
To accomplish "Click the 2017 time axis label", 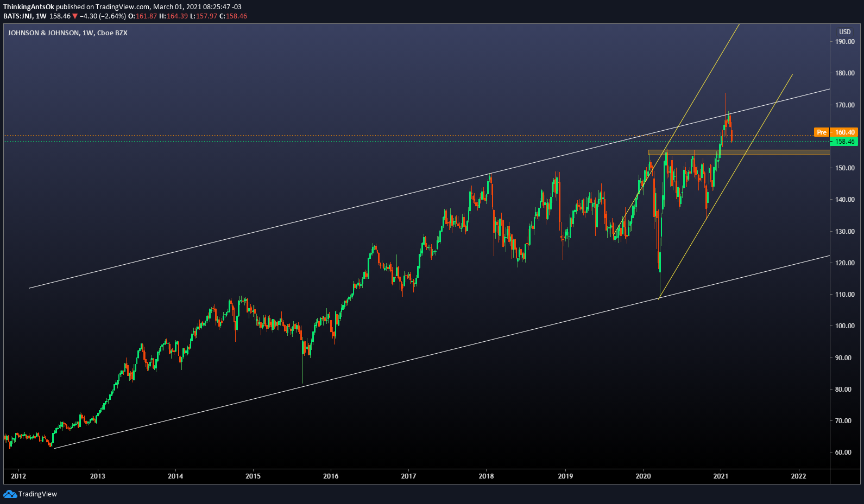I will pyautogui.click(x=408, y=476).
